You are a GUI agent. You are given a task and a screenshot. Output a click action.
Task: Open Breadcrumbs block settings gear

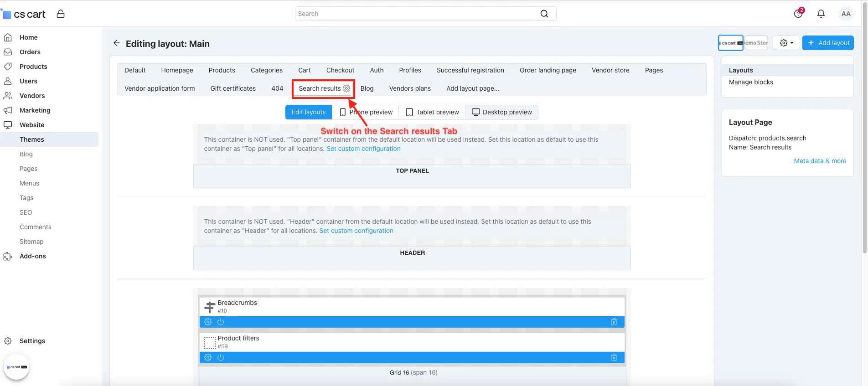point(208,322)
